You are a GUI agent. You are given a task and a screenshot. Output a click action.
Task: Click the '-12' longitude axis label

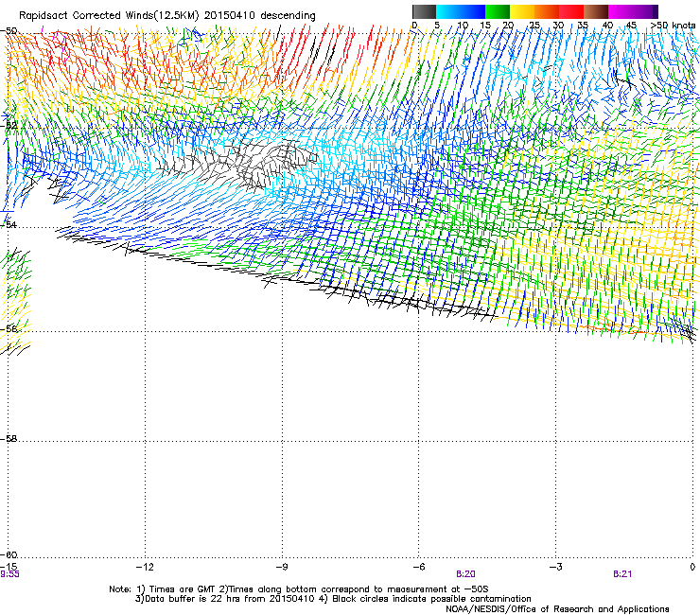(x=145, y=567)
